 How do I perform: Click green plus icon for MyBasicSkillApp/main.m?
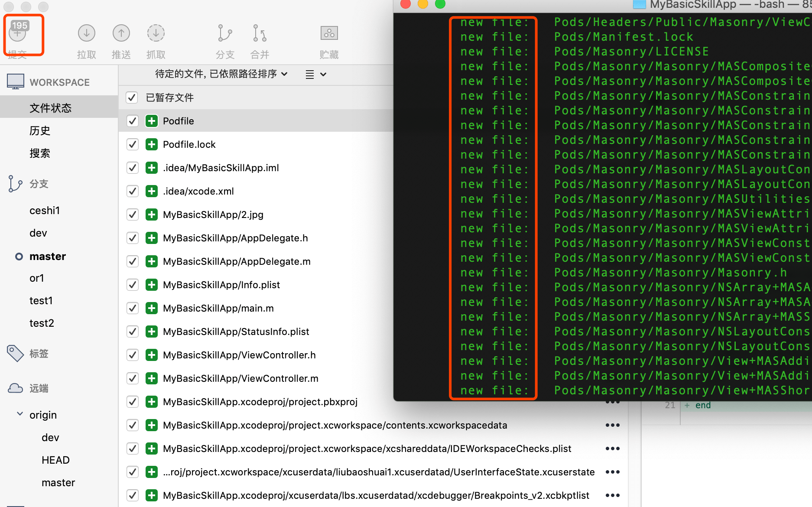(x=152, y=308)
